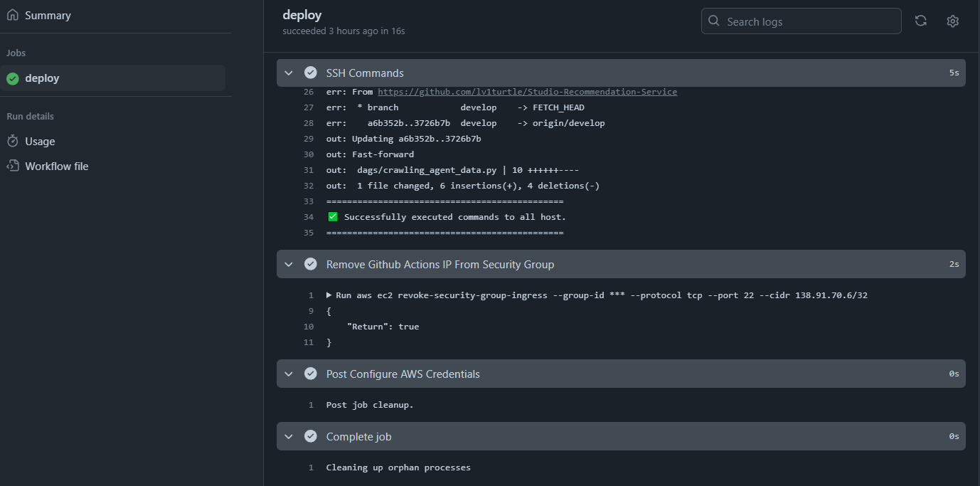Collapse the Remove Github Actions IP step
The image size is (980, 486).
[x=289, y=264]
